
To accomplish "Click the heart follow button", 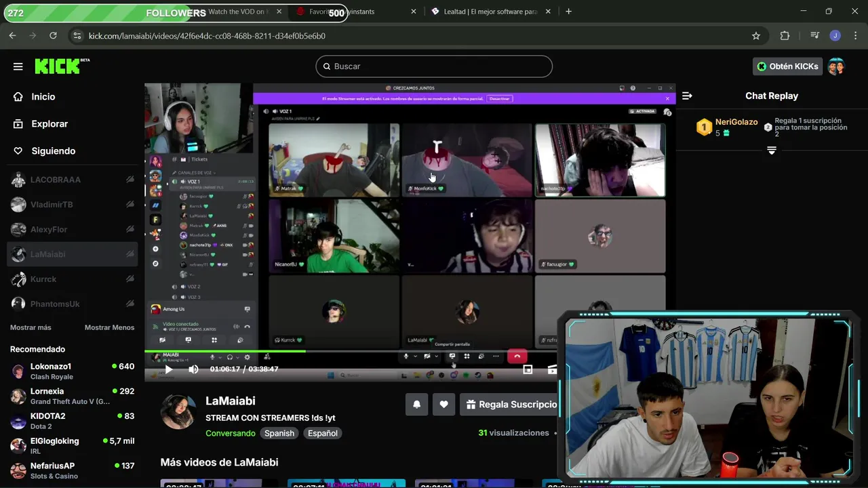I will coord(443,405).
